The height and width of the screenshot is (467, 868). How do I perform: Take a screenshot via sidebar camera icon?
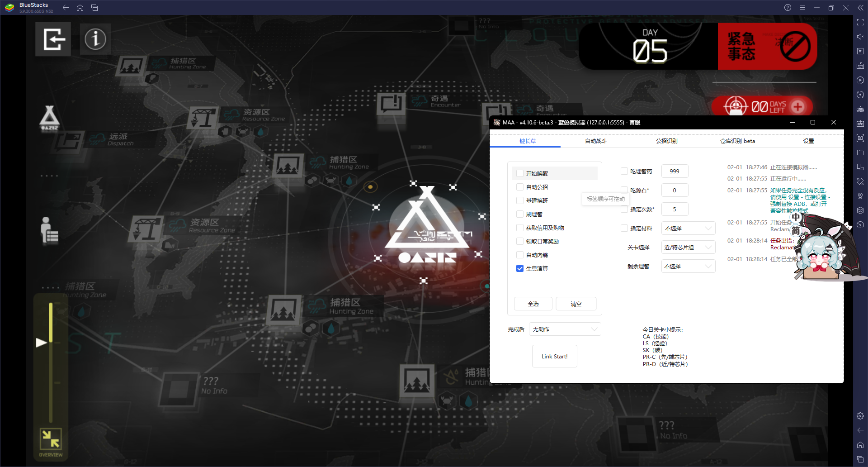tap(860, 138)
